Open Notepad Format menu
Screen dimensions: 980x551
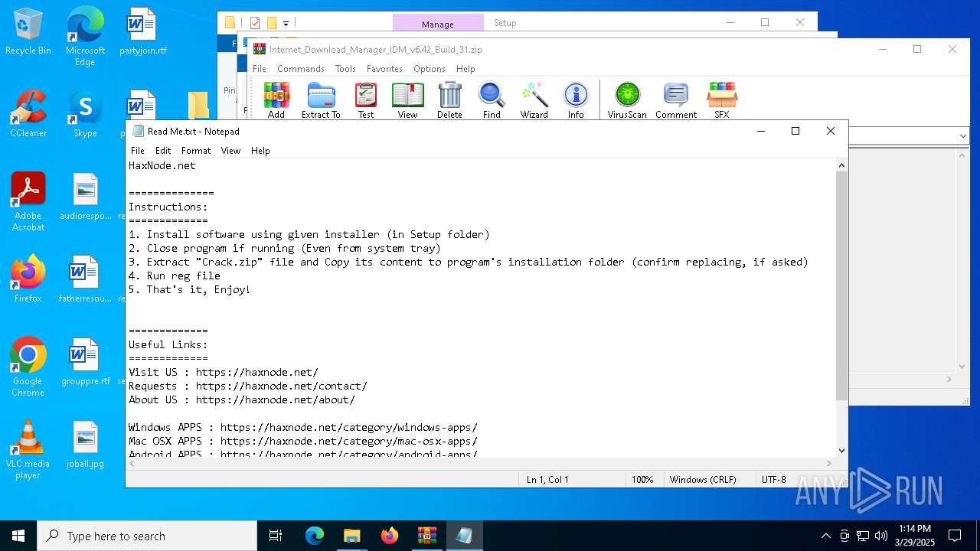196,151
